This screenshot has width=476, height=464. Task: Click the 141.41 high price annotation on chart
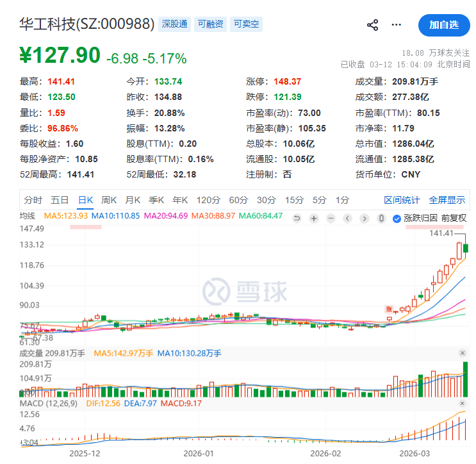(x=441, y=233)
